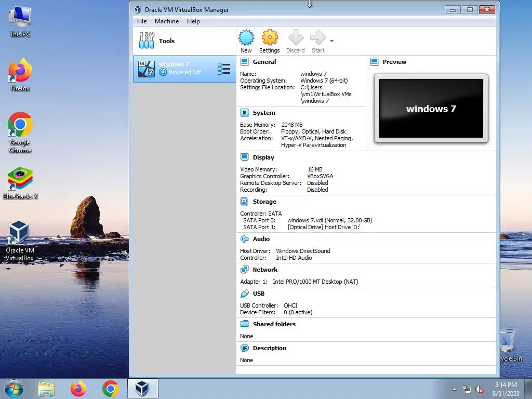Open the Display section heading link
Viewport: 532px width, 399px height.
tap(263, 157)
